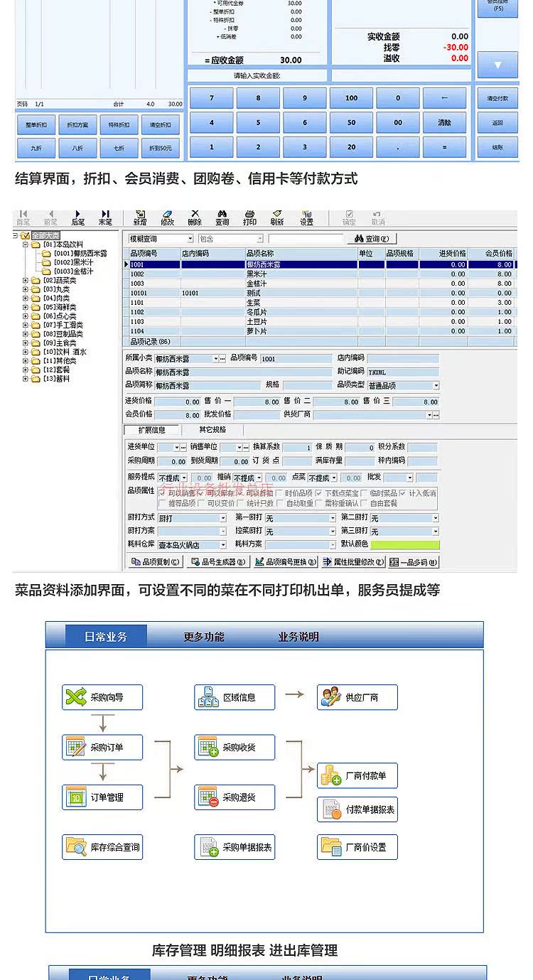
Task: Edit the item with 修改 toolbar icon
Action: pyautogui.click(x=168, y=217)
